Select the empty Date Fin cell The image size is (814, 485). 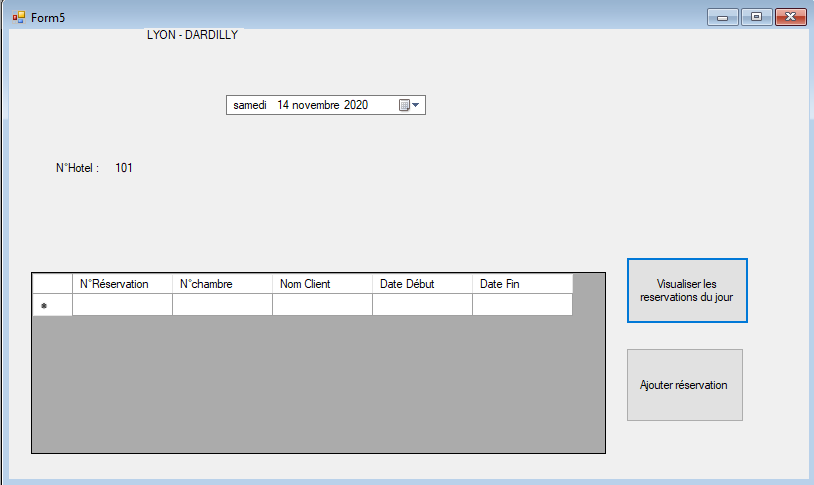[x=522, y=305]
